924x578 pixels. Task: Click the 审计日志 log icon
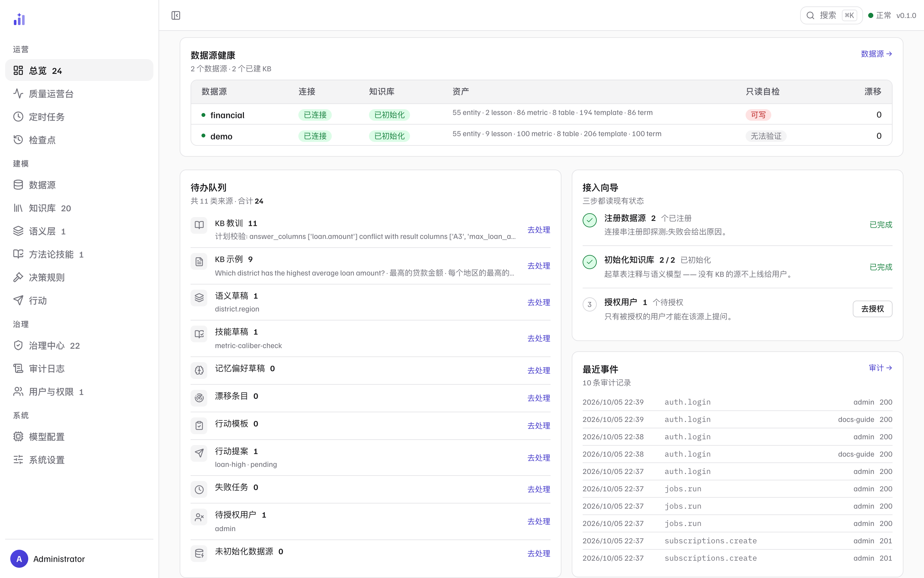[x=18, y=368]
